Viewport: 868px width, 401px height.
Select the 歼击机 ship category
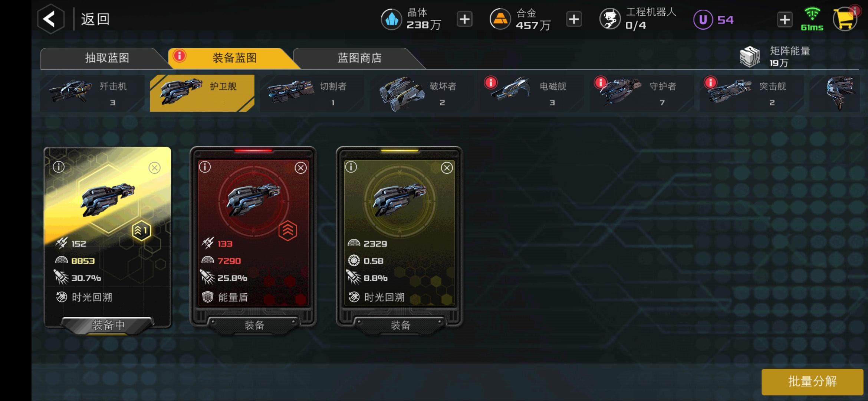pyautogui.click(x=92, y=93)
